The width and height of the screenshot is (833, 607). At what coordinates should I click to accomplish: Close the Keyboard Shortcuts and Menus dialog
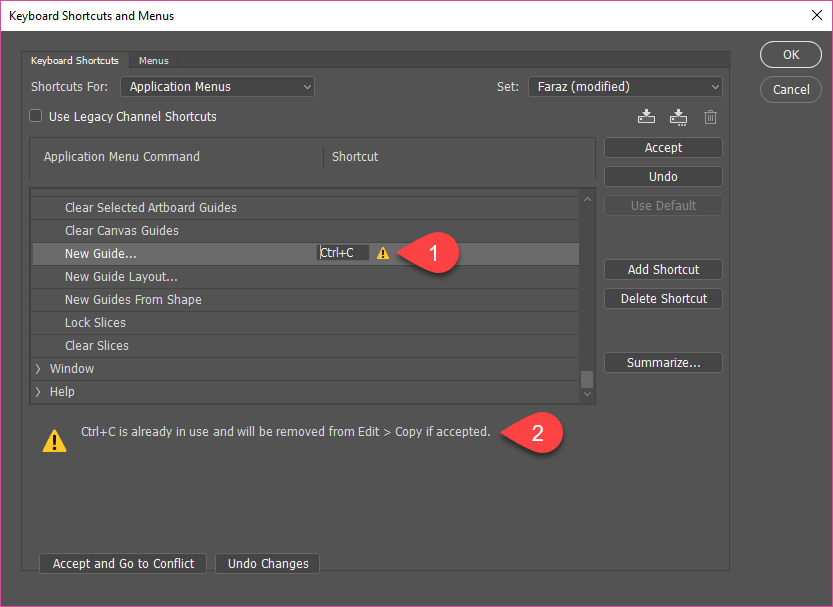[x=817, y=15]
